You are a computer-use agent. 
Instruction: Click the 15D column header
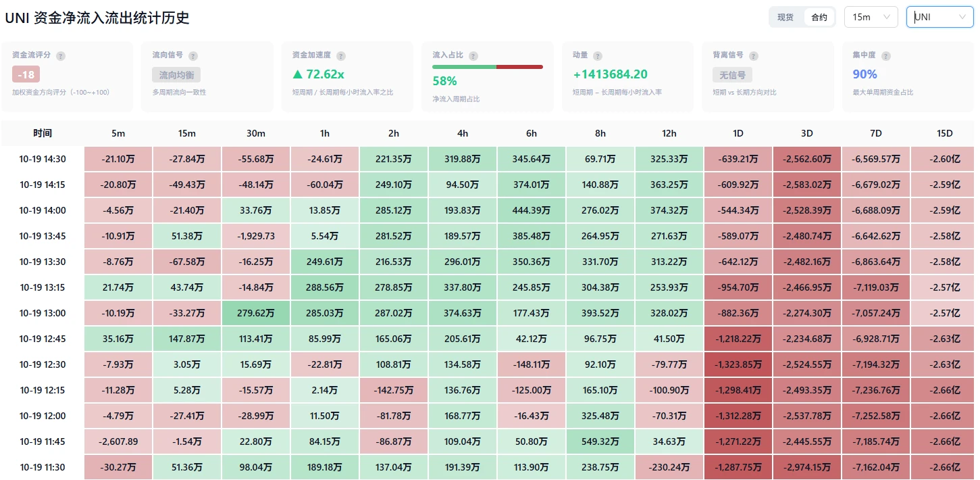click(945, 133)
